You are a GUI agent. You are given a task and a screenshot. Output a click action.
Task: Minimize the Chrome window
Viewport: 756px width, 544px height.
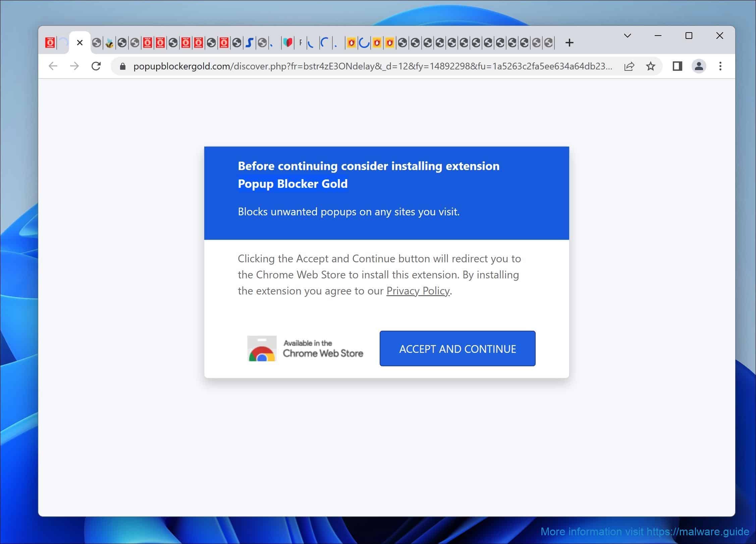point(658,36)
